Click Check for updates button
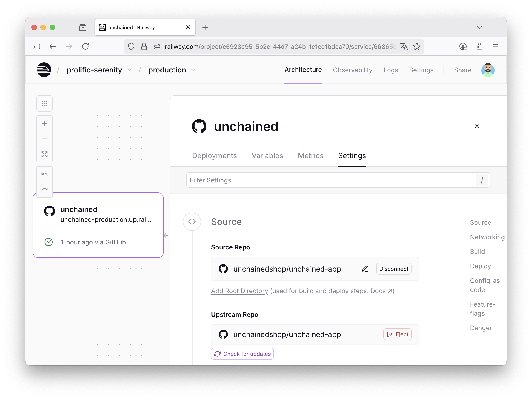532x399 pixels. (242, 354)
